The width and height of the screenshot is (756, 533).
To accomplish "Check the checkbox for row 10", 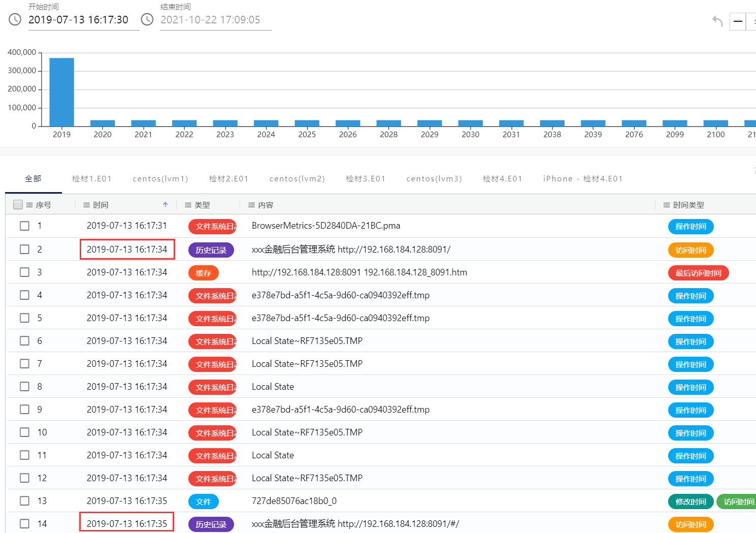I will pyautogui.click(x=24, y=432).
